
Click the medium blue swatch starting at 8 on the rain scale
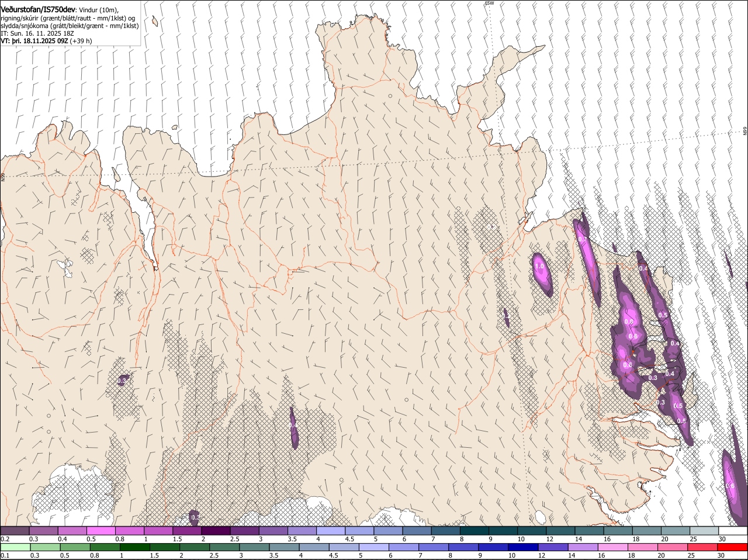463,548
